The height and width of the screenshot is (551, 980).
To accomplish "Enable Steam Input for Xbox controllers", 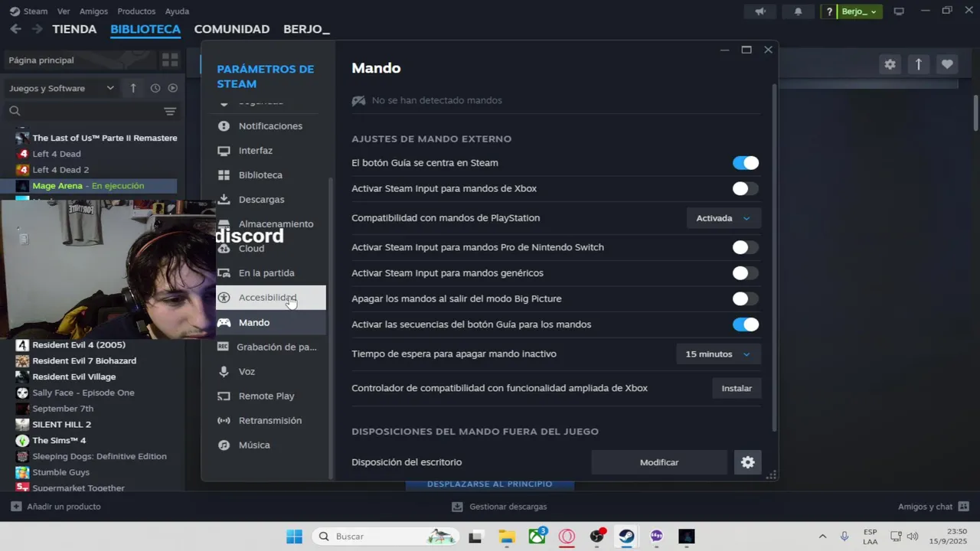I will [746, 189].
